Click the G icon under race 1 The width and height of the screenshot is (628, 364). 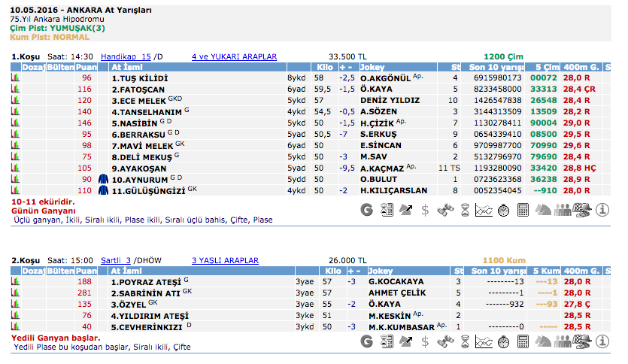[x=367, y=211]
